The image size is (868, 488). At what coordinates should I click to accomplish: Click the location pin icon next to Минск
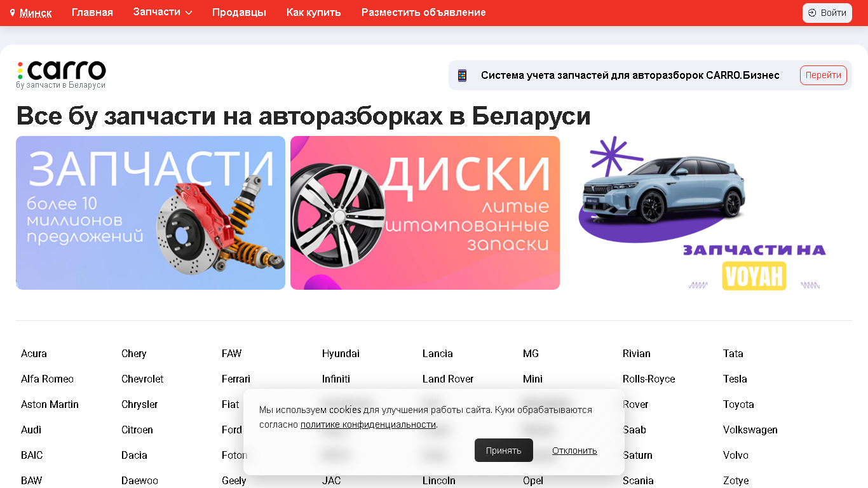12,13
